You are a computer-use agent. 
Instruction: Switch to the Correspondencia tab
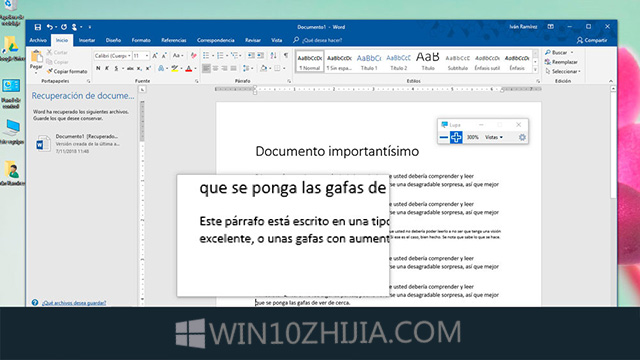click(216, 40)
